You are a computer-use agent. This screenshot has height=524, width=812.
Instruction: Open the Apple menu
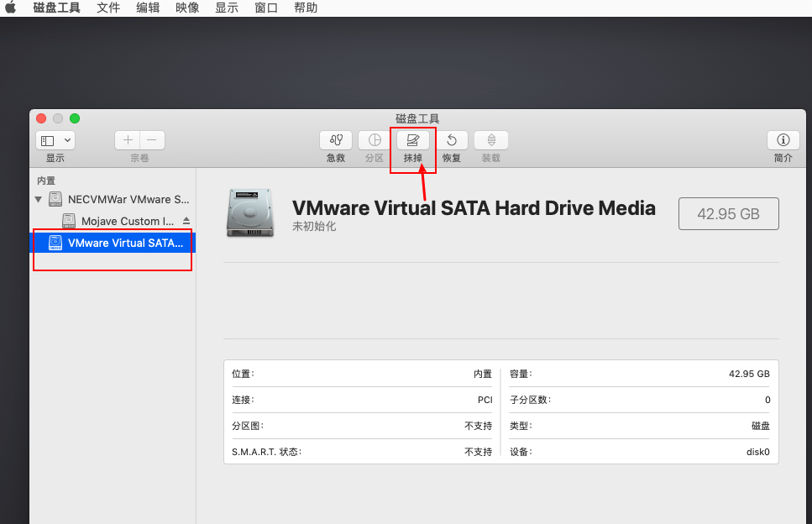10,8
